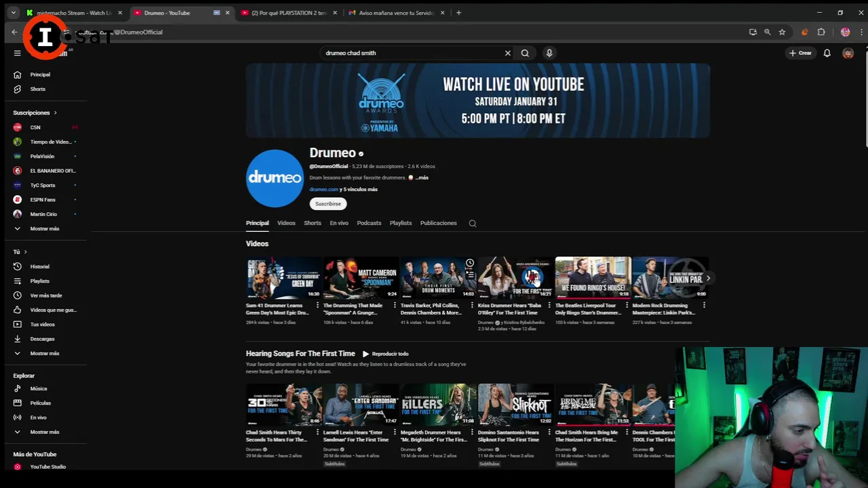Switch to the Aviso mañana vence Gmail tab

[x=397, y=12]
